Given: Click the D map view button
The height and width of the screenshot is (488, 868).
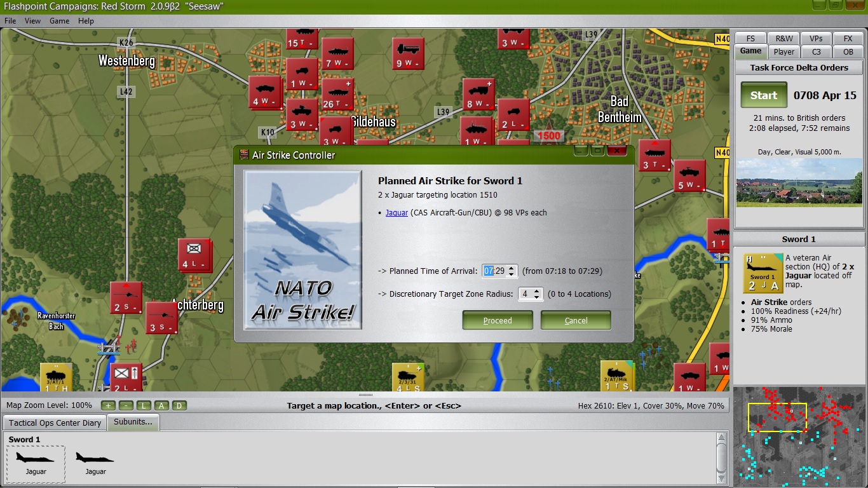Looking at the screenshot, I should 179,405.
